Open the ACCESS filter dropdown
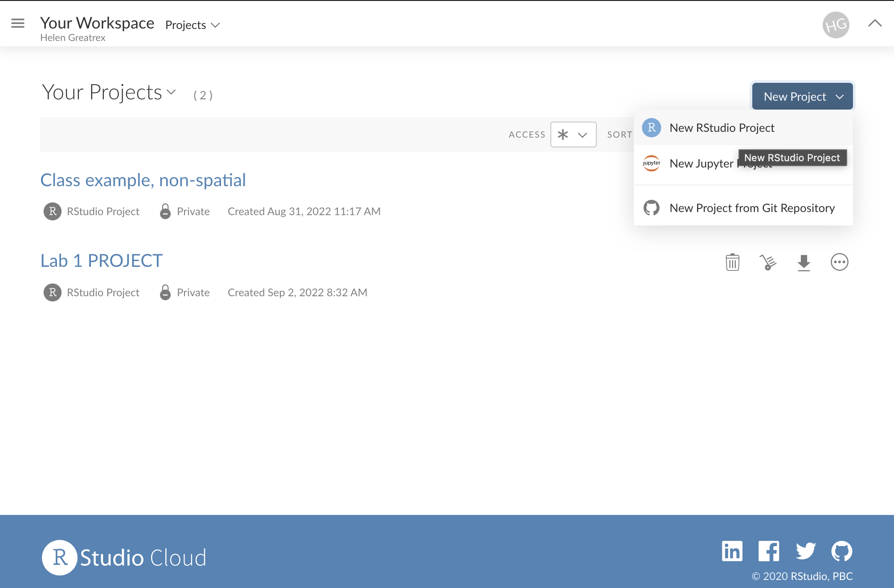Viewport: 894px width, 588px height. 573,134
